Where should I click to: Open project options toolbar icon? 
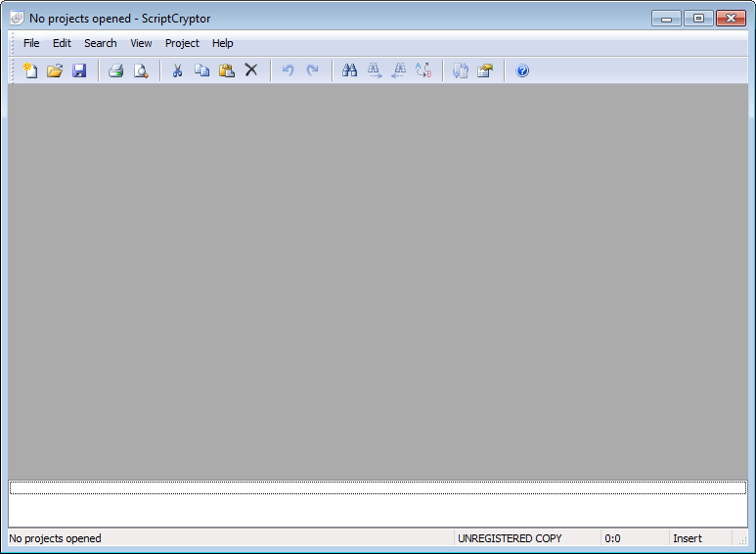tap(485, 70)
